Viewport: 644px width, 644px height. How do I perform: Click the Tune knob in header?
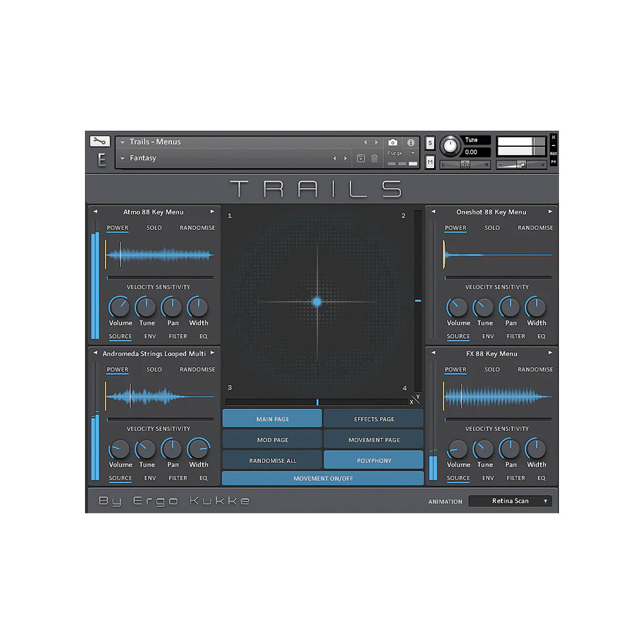tap(450, 147)
